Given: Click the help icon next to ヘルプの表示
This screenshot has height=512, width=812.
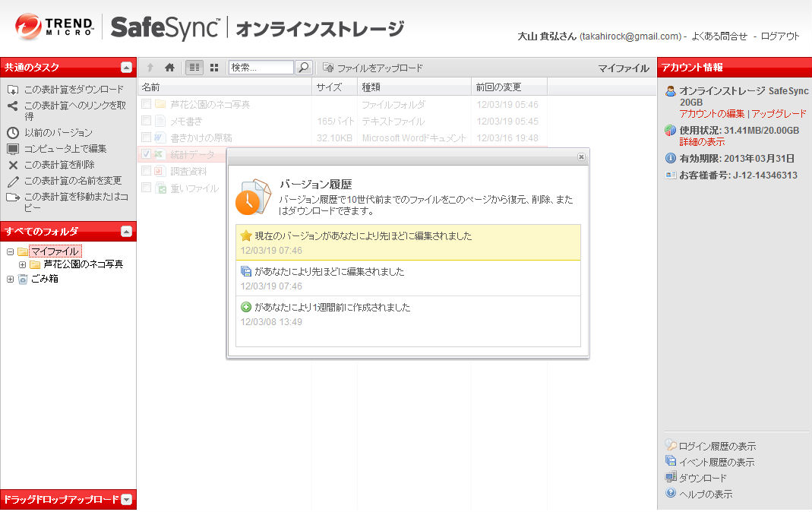Looking at the screenshot, I should [x=670, y=494].
